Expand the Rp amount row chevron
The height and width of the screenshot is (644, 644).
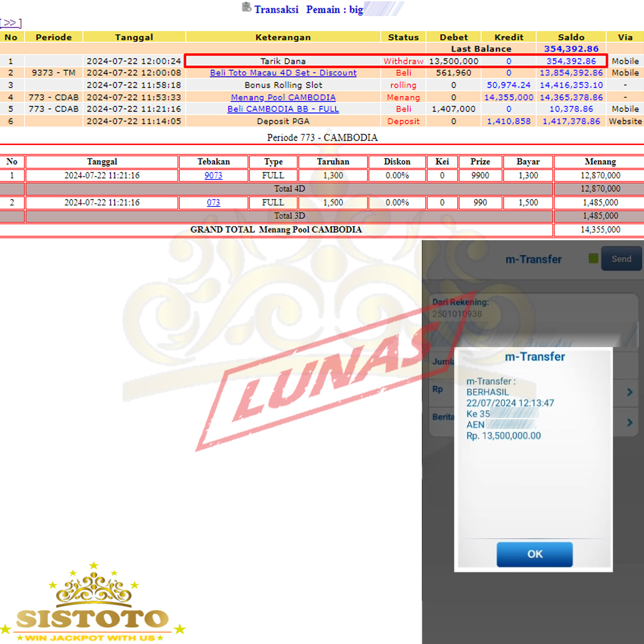(x=629, y=392)
